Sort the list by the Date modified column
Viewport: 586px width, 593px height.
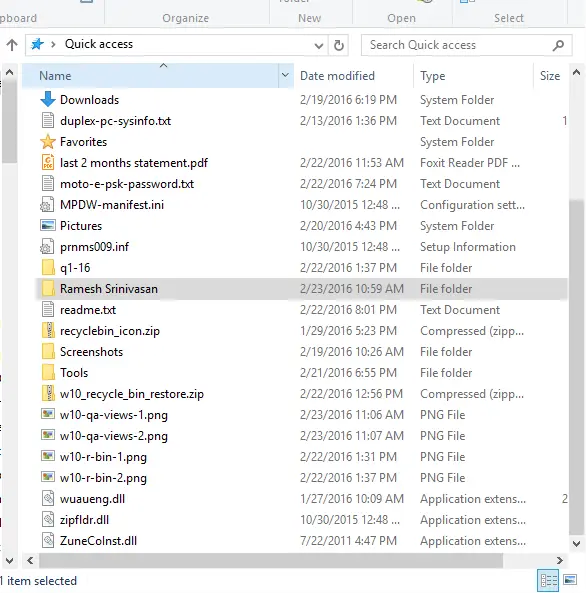(x=337, y=76)
